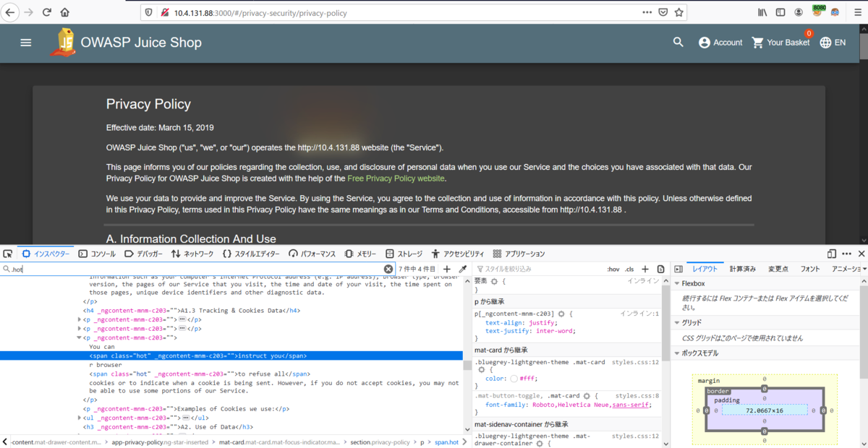Open the Firefox library icon
This screenshot has width=868, height=448.
tap(762, 12)
